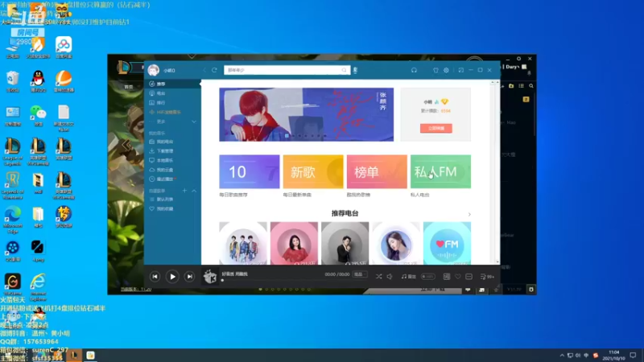Open the boy-group radio thumbnail
Screen dimensions: 644x362
(x=243, y=244)
